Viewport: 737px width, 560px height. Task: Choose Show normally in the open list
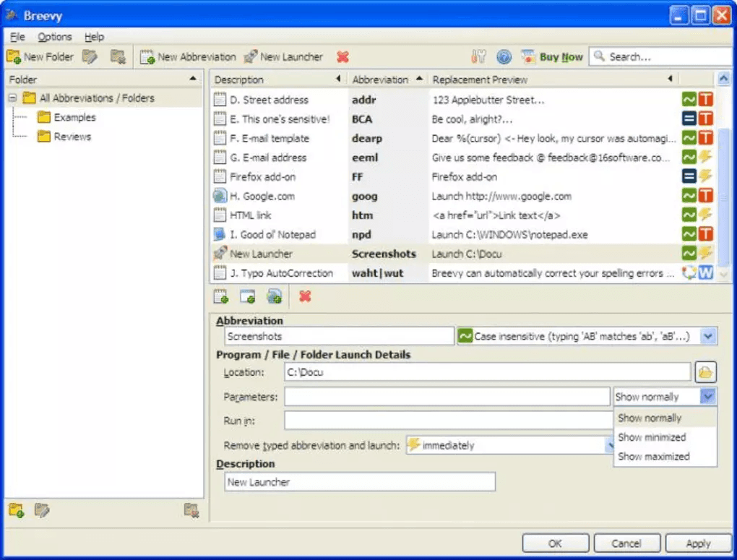(x=665, y=418)
